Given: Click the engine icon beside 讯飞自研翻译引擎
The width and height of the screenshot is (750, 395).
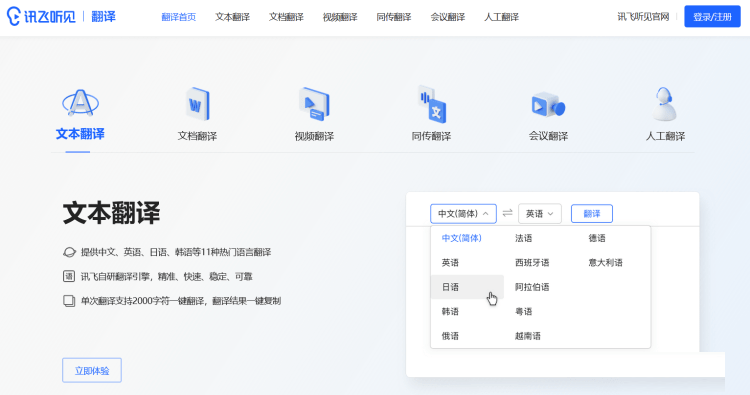Looking at the screenshot, I should click(69, 276).
